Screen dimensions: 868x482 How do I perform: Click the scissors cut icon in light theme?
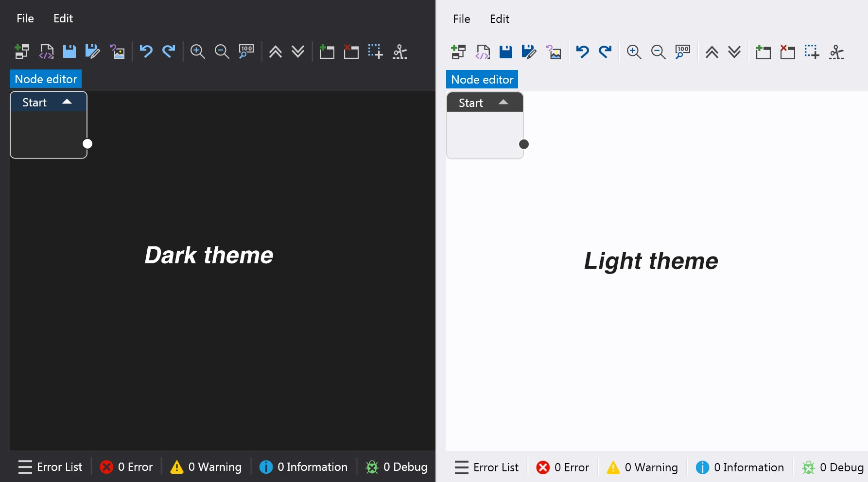836,52
